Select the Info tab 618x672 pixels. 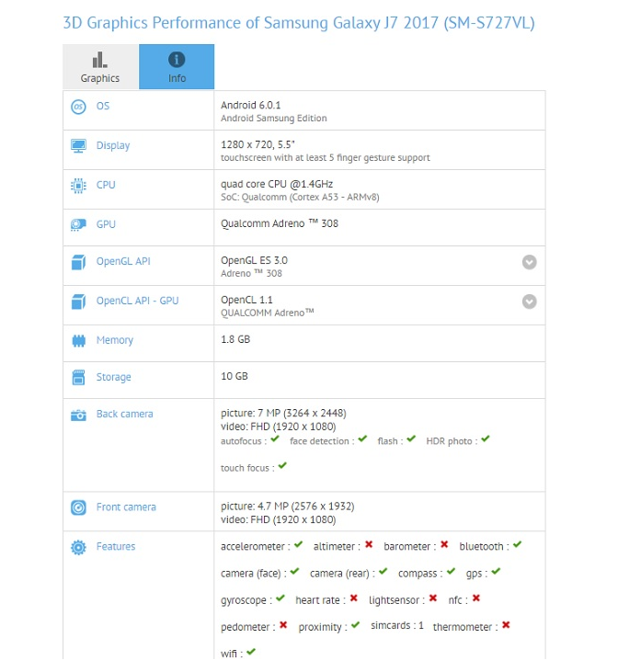(x=177, y=66)
